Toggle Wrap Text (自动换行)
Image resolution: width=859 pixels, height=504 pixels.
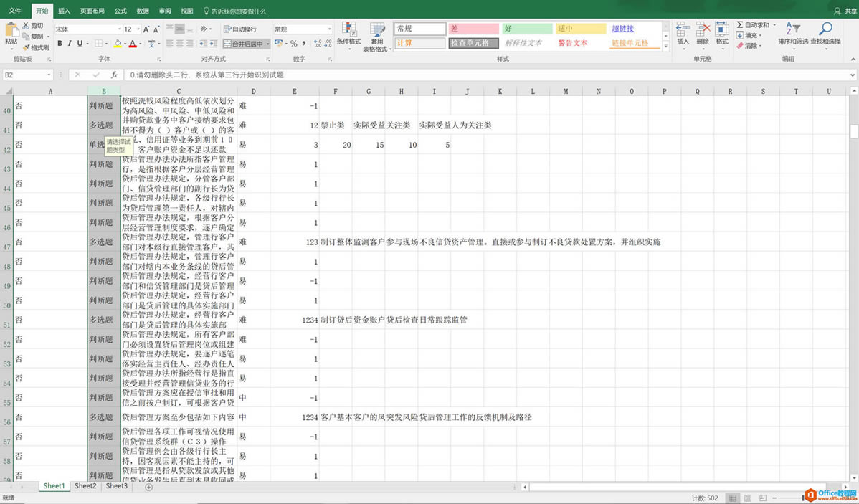[240, 29]
